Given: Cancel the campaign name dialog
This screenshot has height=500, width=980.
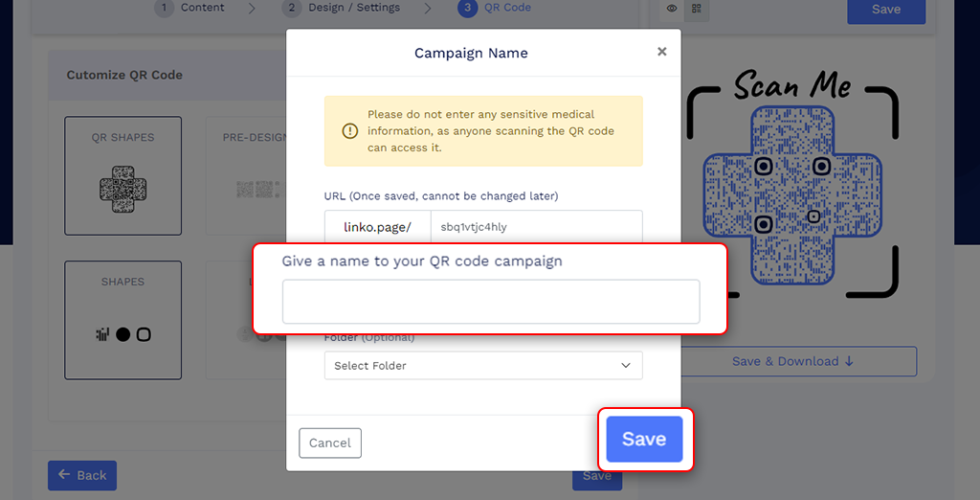Looking at the screenshot, I should (x=330, y=443).
